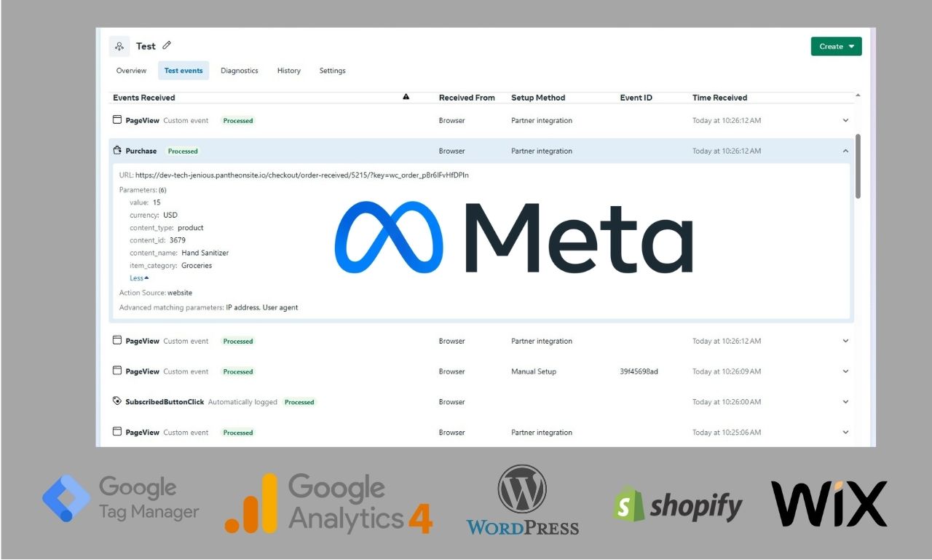Click the Browser cell in the SubscribedButtonClick row
932x560 pixels.
452,402
